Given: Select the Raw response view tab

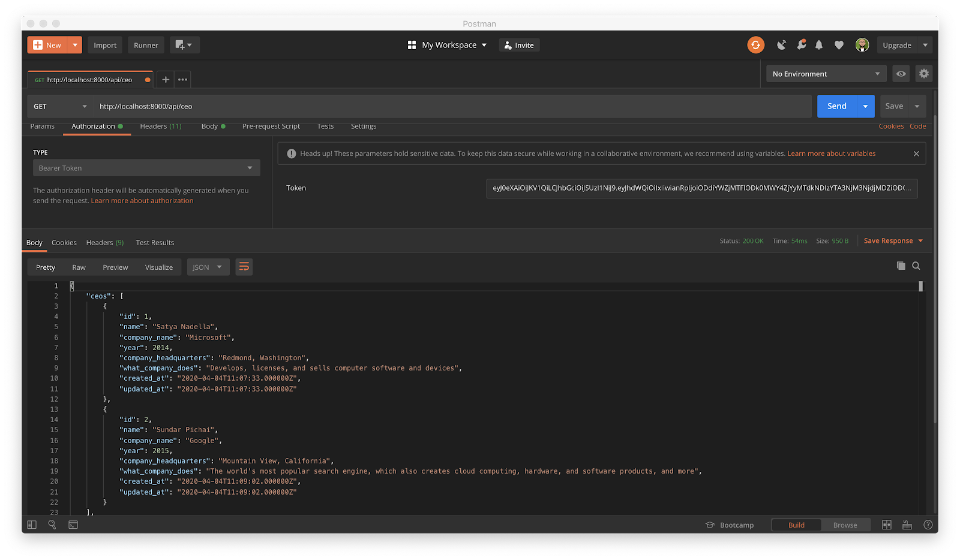Looking at the screenshot, I should pyautogui.click(x=79, y=267).
